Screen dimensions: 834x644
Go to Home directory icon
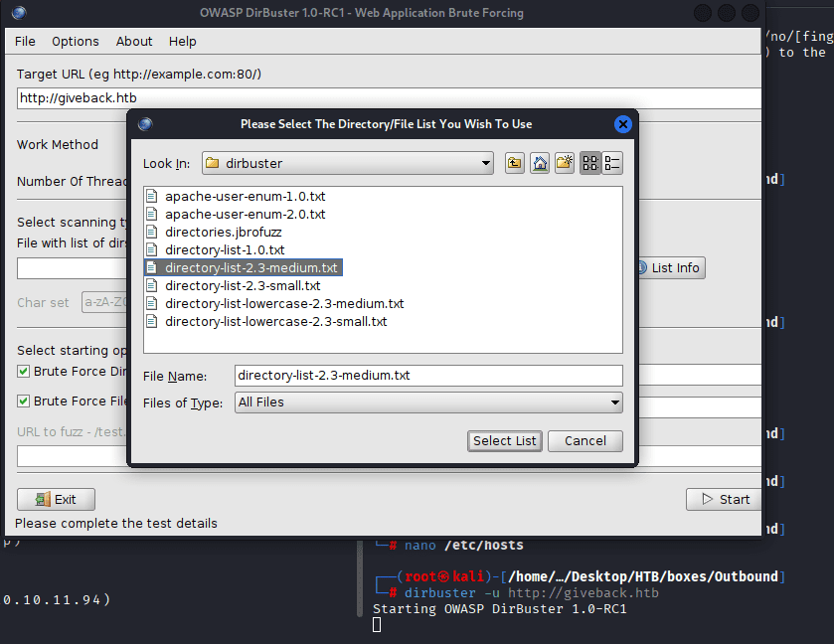coord(540,164)
